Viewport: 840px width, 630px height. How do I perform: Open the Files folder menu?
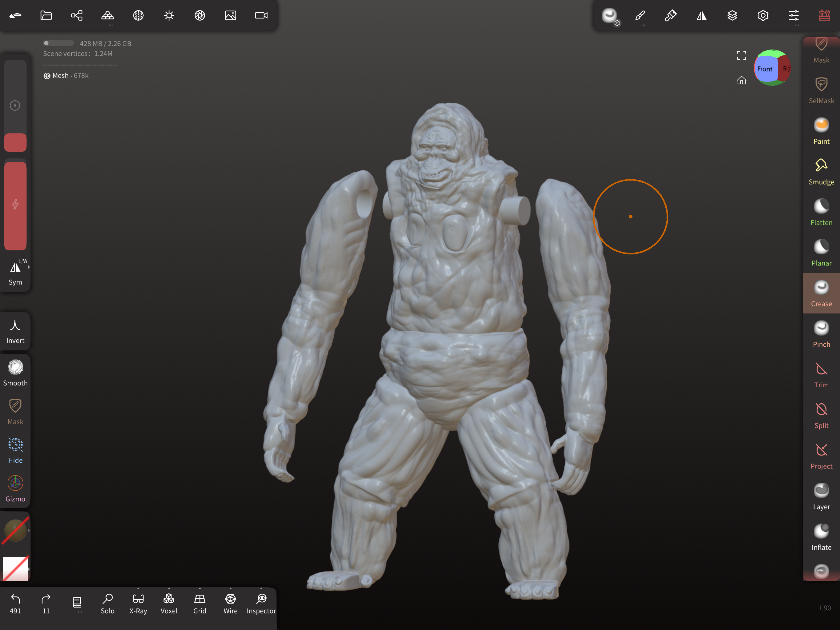coord(46,16)
